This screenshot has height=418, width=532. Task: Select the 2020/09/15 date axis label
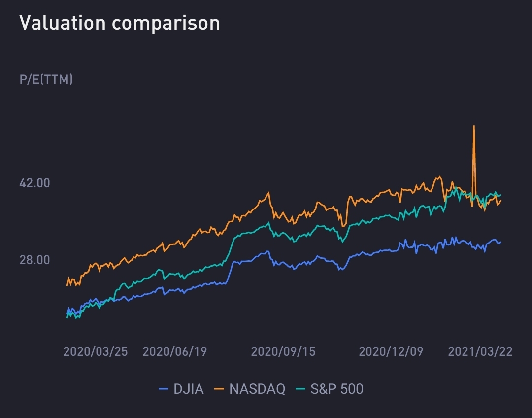tap(283, 351)
